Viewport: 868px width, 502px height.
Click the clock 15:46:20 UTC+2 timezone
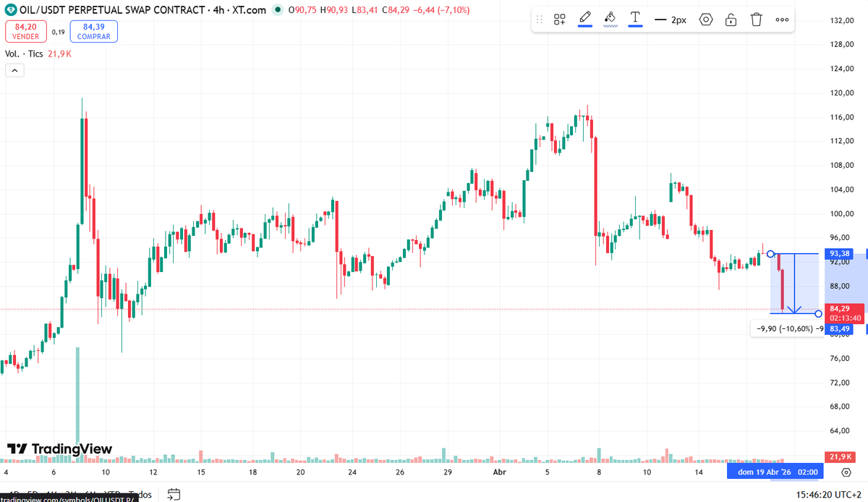[827, 494]
